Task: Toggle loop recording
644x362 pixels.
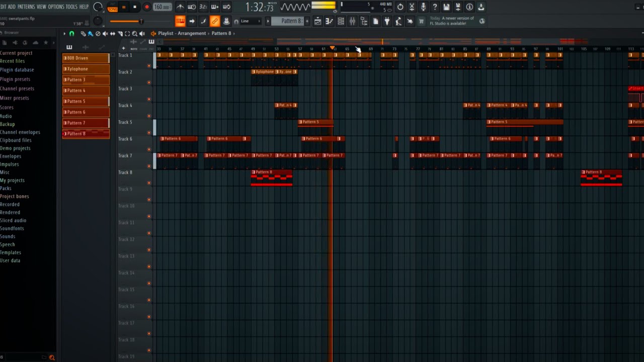Action: coord(226,7)
